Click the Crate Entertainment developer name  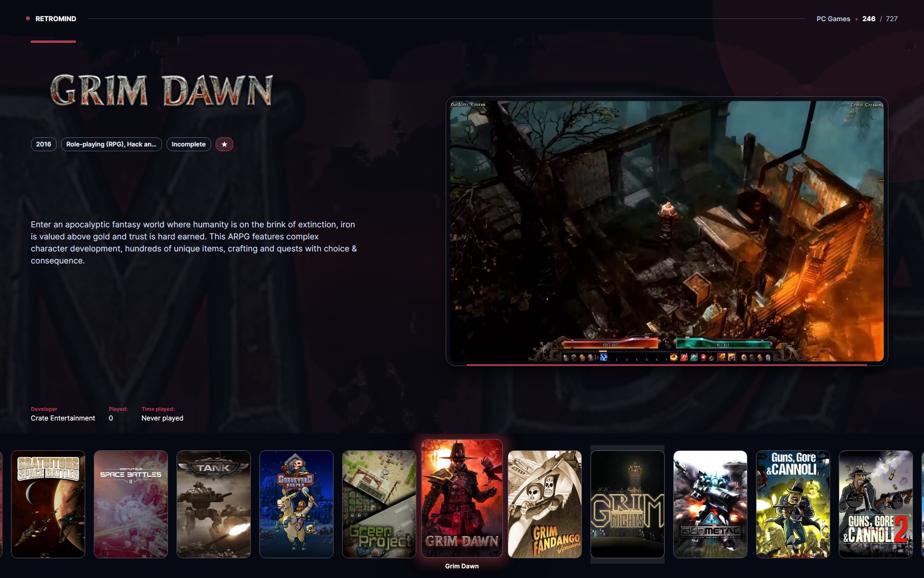(x=63, y=418)
